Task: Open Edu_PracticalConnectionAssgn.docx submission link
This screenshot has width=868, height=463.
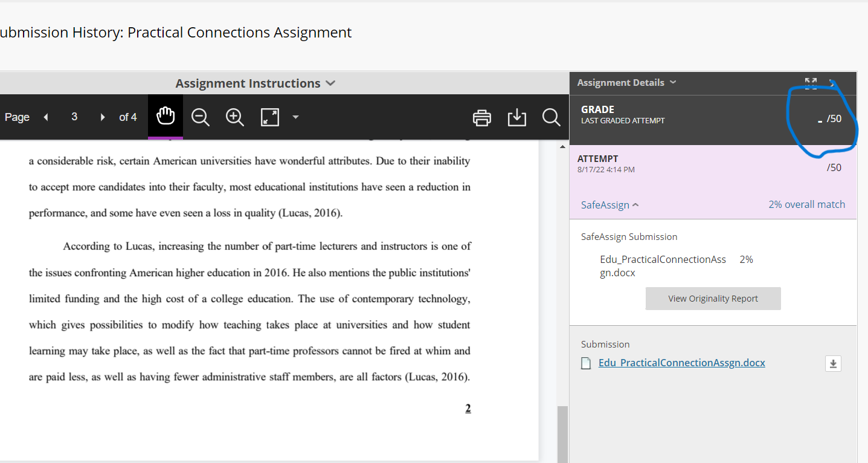Action: 682,363
